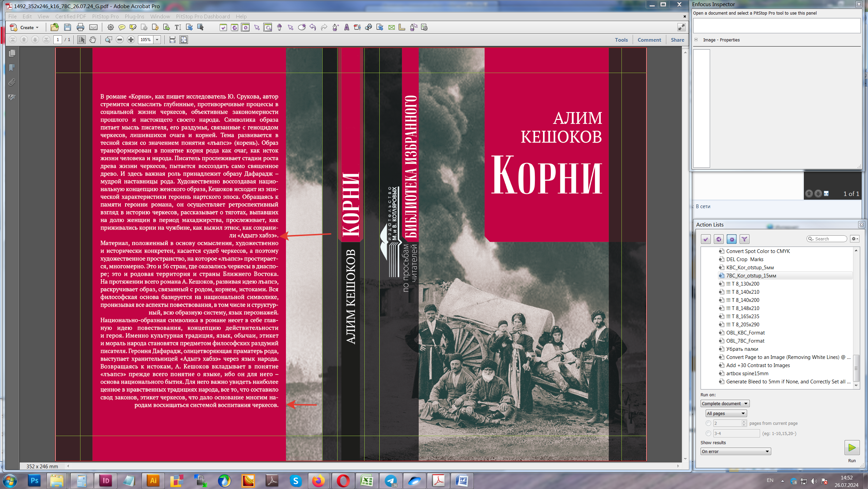Show Preflight Profiles in Action Lists panel
The width and height of the screenshot is (868, 489).
[706, 239]
